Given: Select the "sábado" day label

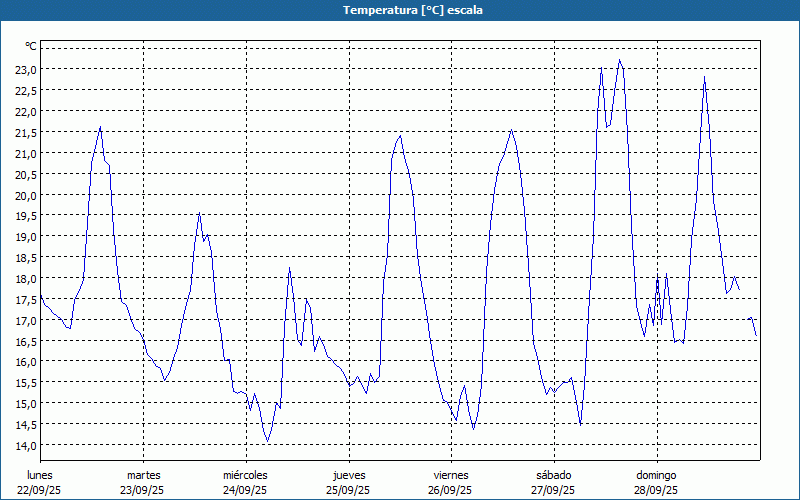Looking at the screenshot, I should point(553,474).
